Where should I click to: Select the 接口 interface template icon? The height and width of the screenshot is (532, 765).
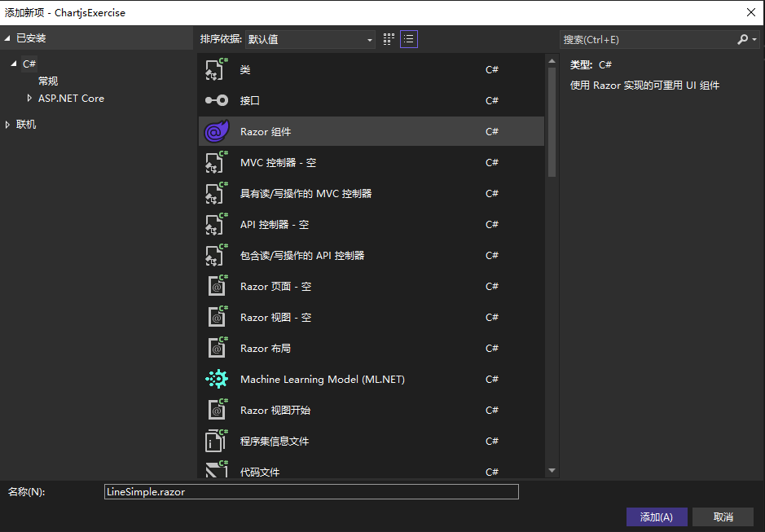point(217,100)
